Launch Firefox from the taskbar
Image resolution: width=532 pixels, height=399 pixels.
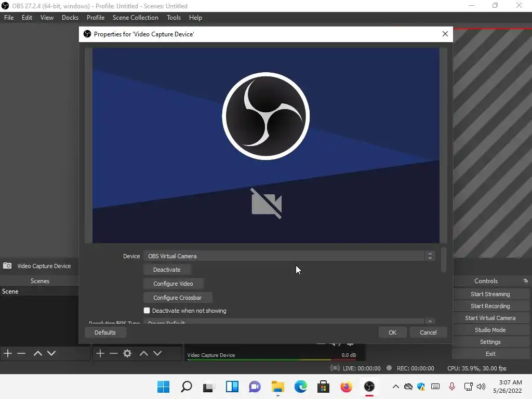(x=347, y=387)
